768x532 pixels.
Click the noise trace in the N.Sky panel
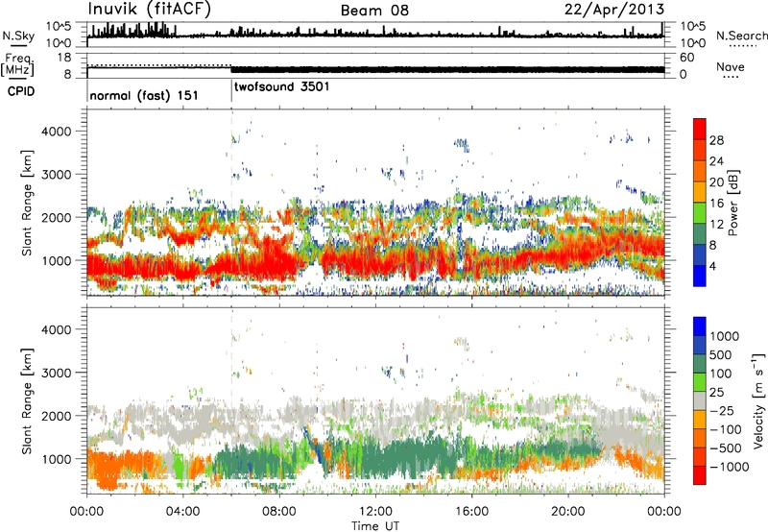[375, 36]
